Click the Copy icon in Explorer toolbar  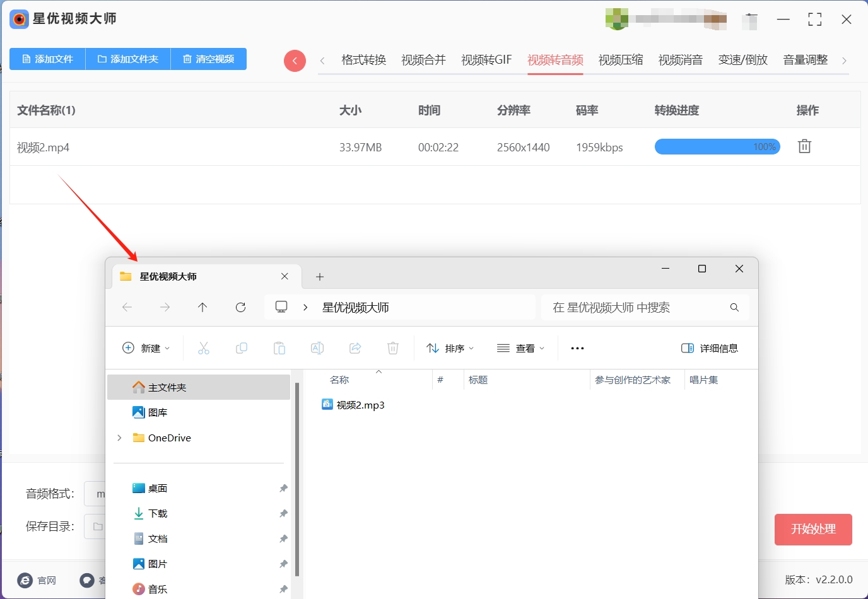[242, 348]
